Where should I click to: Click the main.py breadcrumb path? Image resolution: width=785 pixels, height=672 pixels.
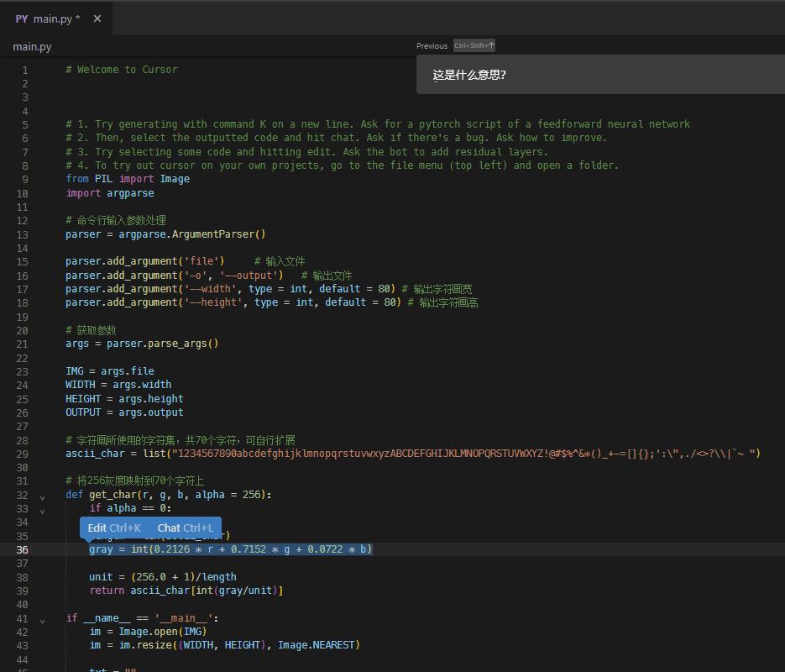32,47
